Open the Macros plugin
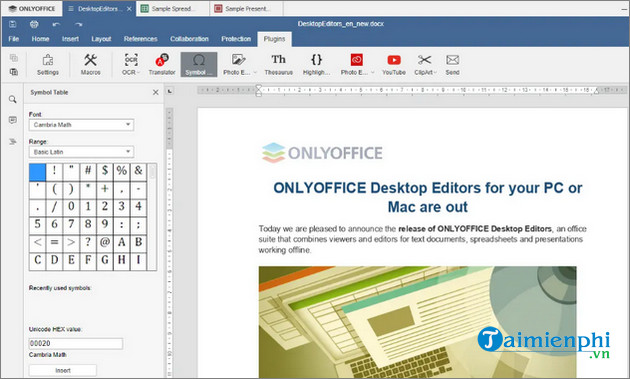The width and height of the screenshot is (630, 379). pos(90,64)
